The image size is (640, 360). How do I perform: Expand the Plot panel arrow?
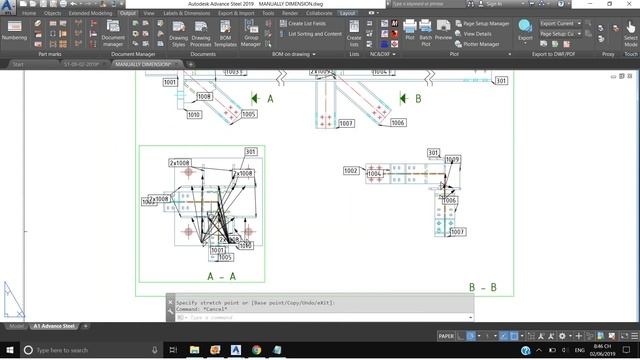coord(509,54)
